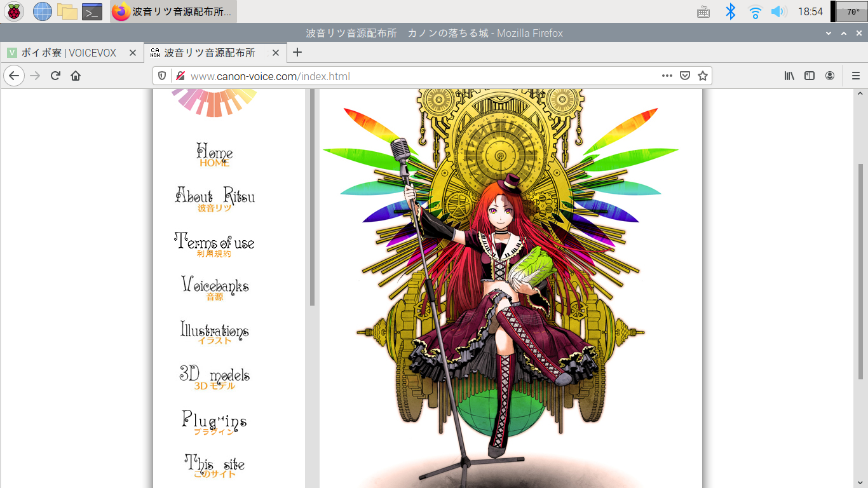Open page actions three-dot menu
The image size is (868, 488).
tap(667, 76)
